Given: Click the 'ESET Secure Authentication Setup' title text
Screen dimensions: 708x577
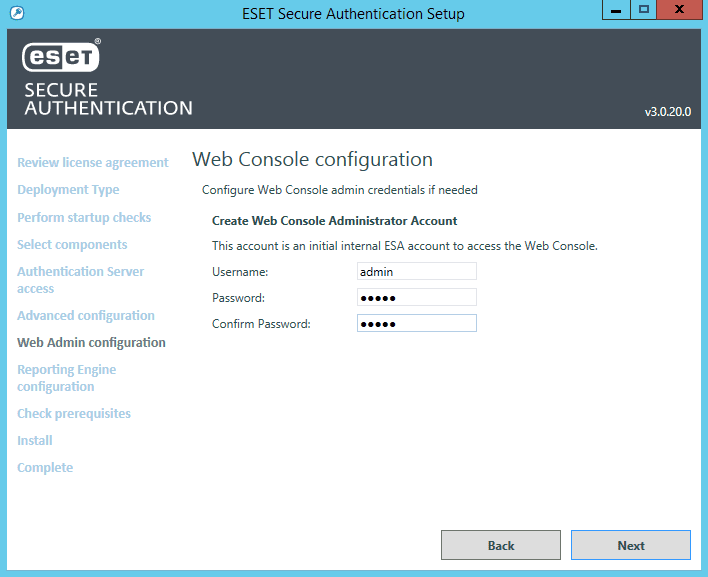Looking at the screenshot, I should [353, 14].
